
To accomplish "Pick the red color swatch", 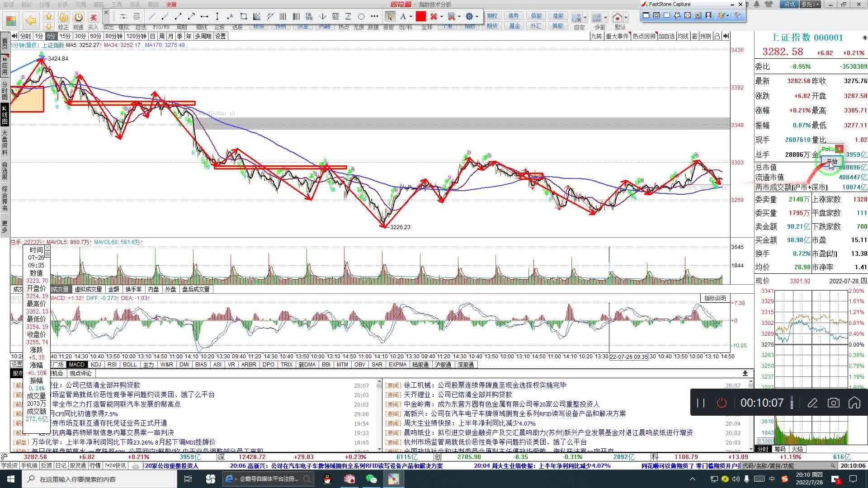I will pyautogui.click(x=421, y=16).
